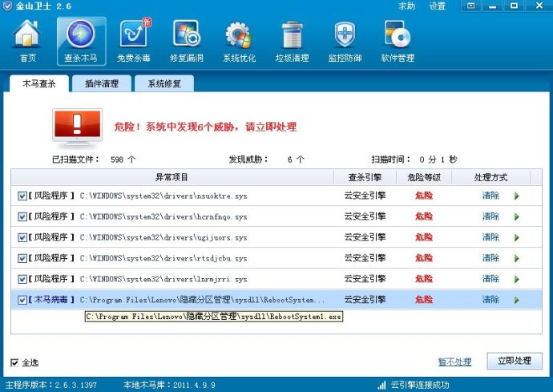Open the 监控防御 monitor defense icon

pyautogui.click(x=345, y=34)
